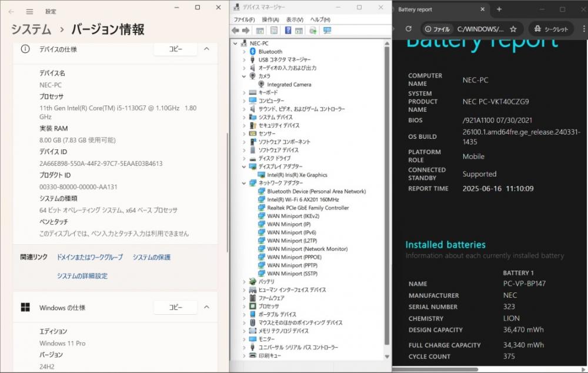The height and width of the screenshot is (373, 588).
Task: Copy device specifications with コピー button
Action: pos(175,49)
